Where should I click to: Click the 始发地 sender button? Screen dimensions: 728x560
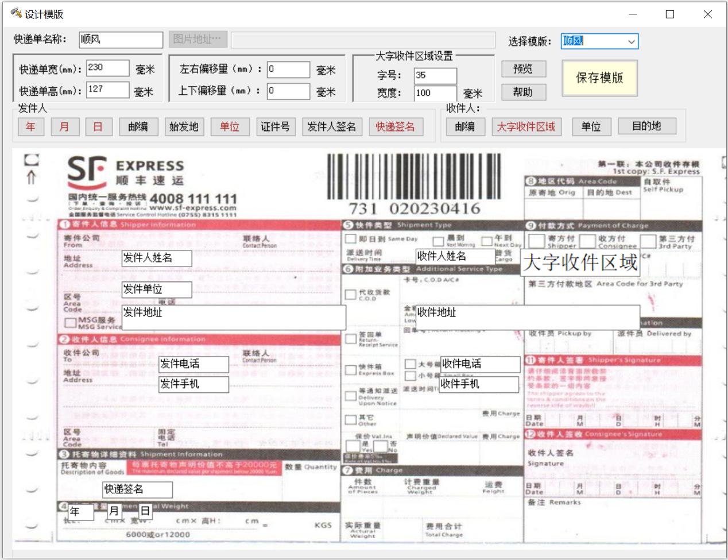point(184,127)
